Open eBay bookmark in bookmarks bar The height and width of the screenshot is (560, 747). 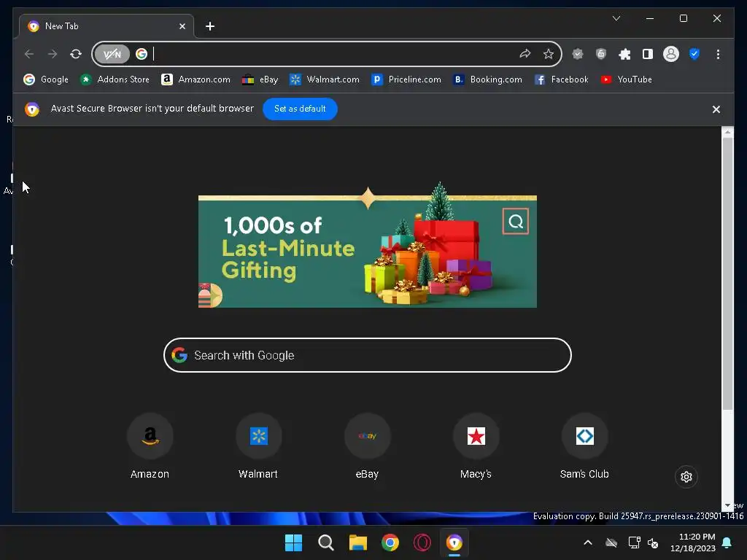260,79
